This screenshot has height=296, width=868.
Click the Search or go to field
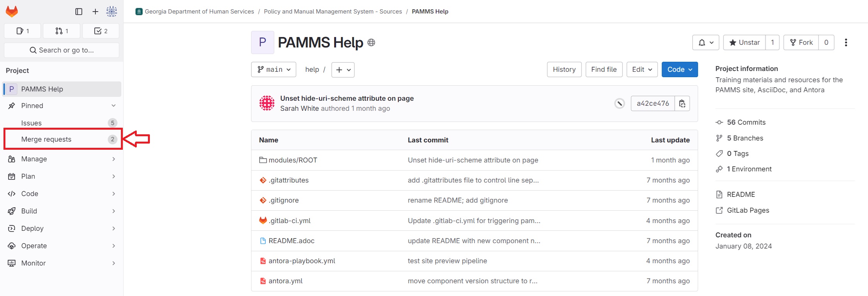(x=62, y=50)
